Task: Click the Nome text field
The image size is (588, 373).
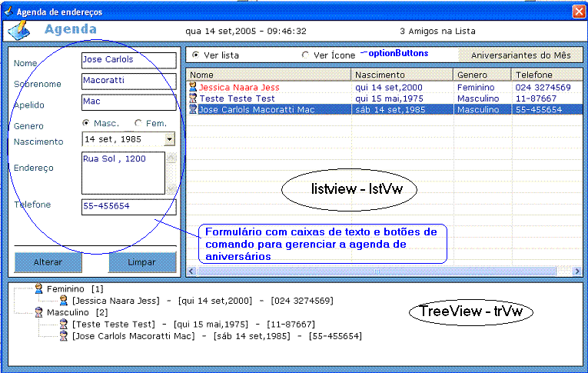Action: (128, 60)
